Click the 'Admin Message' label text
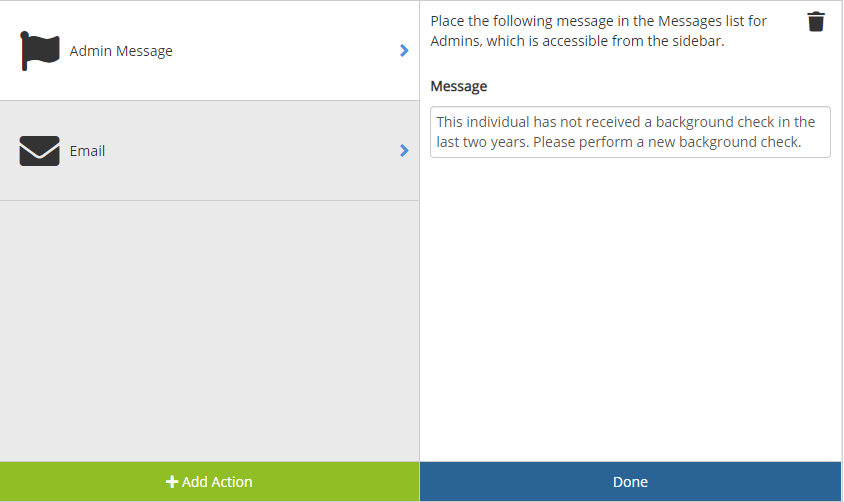The width and height of the screenshot is (844, 502). coord(121,51)
